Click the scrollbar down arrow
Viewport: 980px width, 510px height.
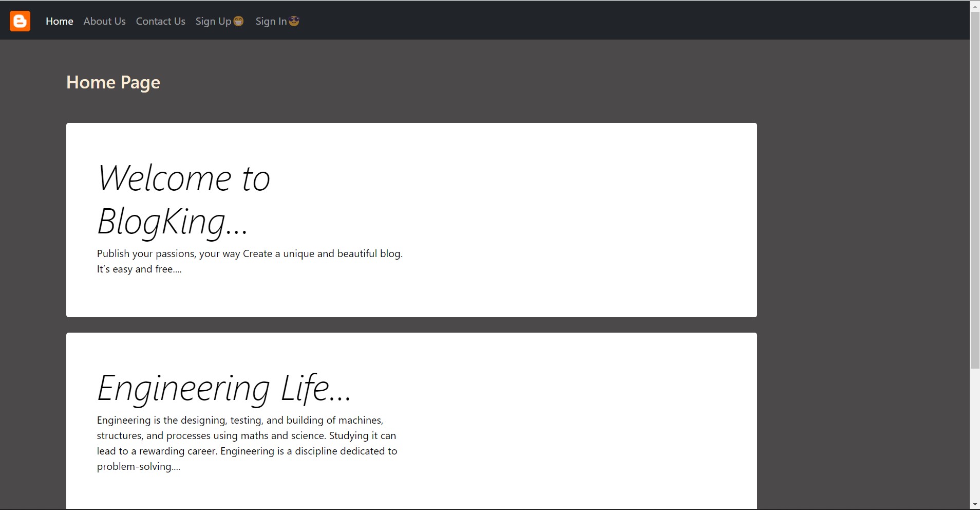pos(974,504)
